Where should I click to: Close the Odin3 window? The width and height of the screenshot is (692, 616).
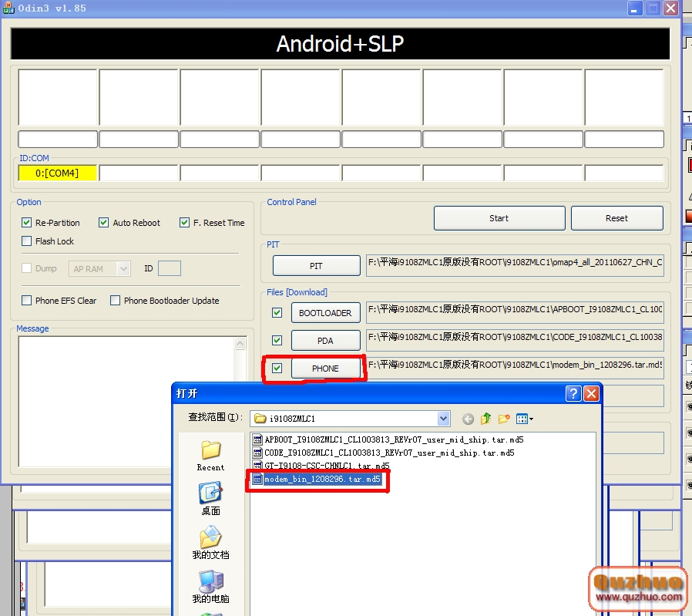(671, 8)
